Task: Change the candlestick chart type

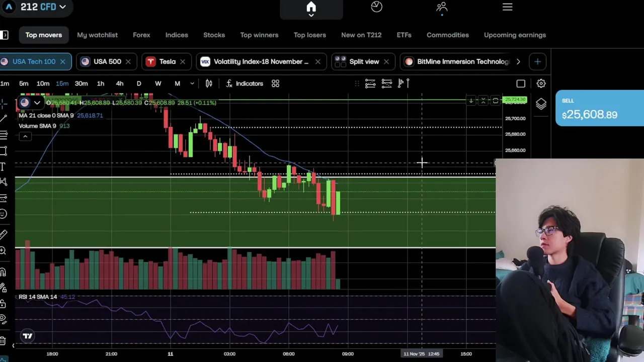Action: 209,83
